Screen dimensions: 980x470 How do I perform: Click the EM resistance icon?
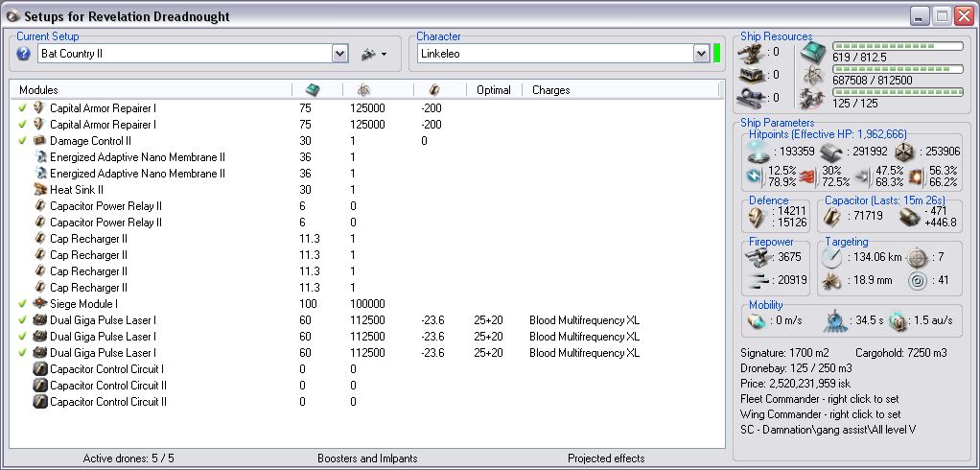(x=755, y=176)
